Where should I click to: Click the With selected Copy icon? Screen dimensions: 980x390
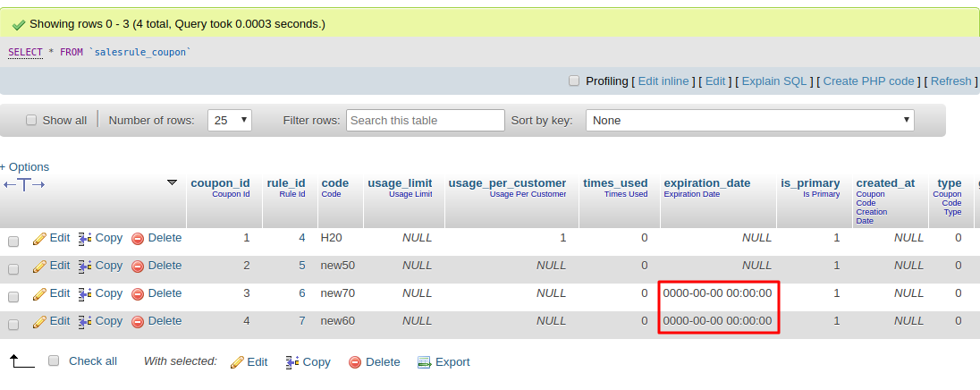click(x=292, y=362)
